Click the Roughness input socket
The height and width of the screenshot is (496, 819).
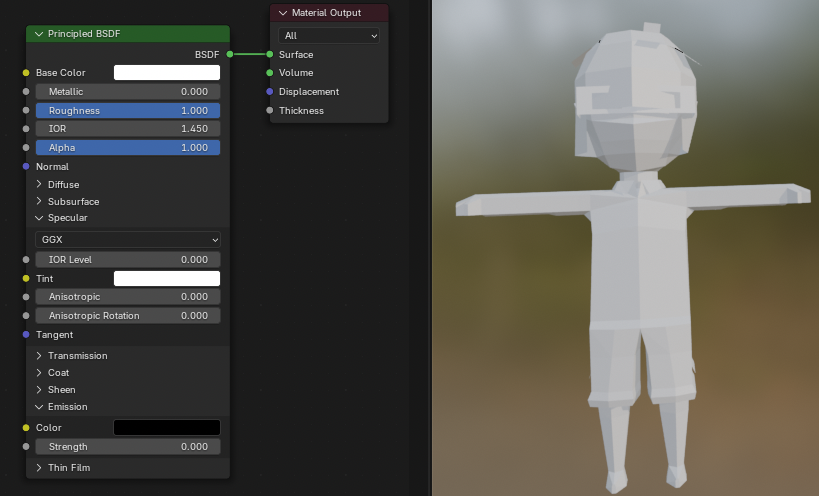tap(26, 111)
